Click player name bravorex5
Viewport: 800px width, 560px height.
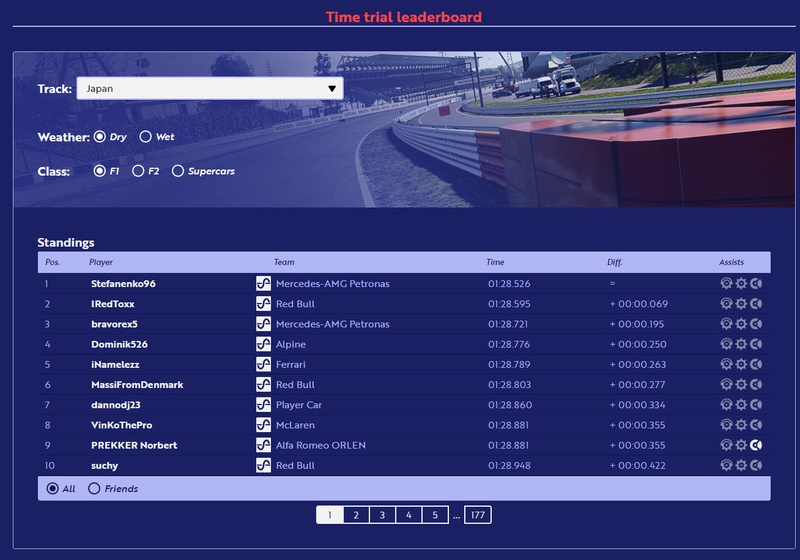pyautogui.click(x=114, y=324)
